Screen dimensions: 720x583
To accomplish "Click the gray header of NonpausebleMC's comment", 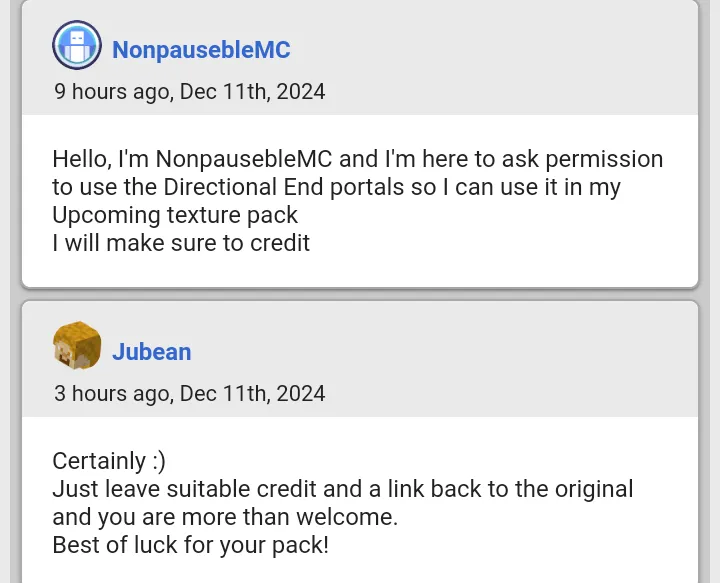I will (360, 57).
